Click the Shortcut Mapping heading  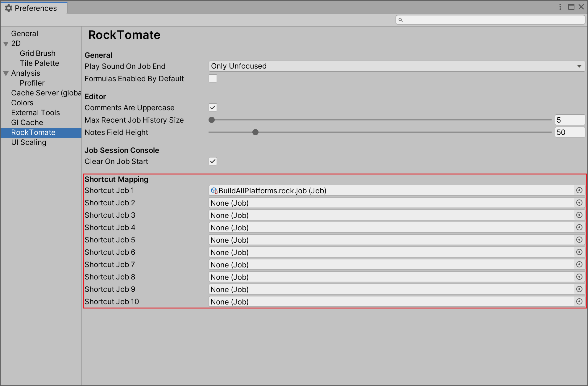point(116,179)
